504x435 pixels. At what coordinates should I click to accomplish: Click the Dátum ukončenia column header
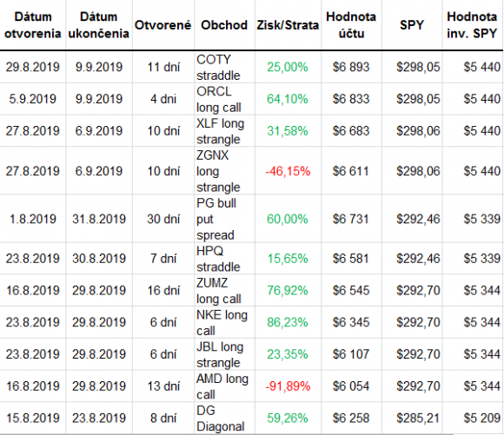[x=99, y=25]
